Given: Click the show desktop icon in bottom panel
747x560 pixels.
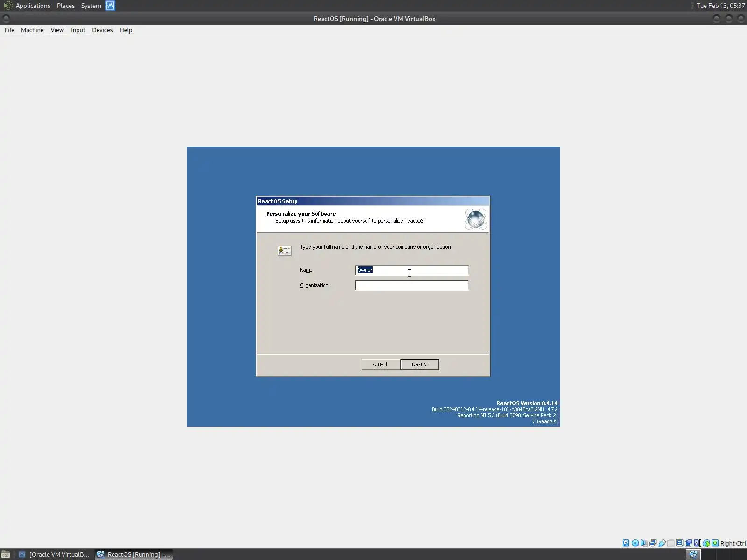Looking at the screenshot, I should [x=6, y=554].
